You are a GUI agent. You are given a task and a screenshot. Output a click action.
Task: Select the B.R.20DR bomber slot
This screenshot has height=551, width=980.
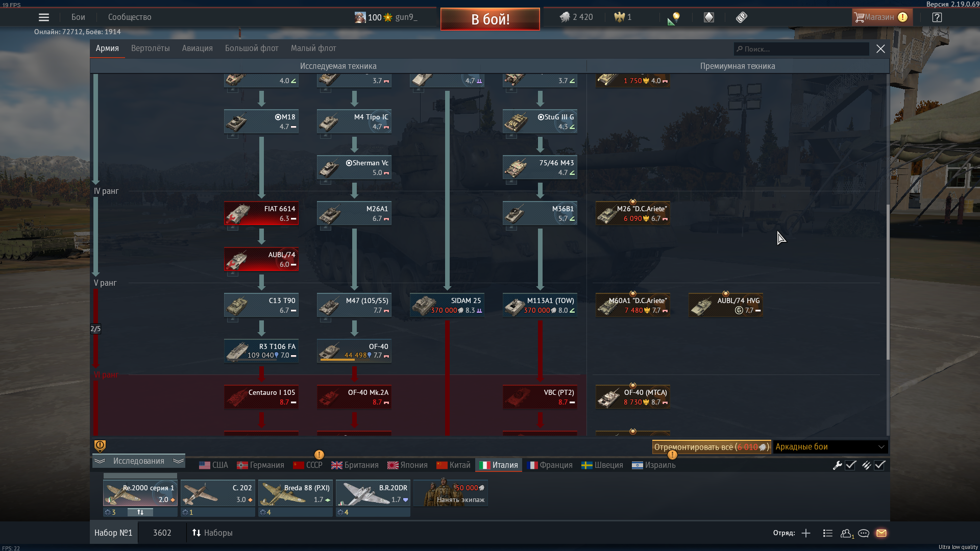[x=373, y=493]
